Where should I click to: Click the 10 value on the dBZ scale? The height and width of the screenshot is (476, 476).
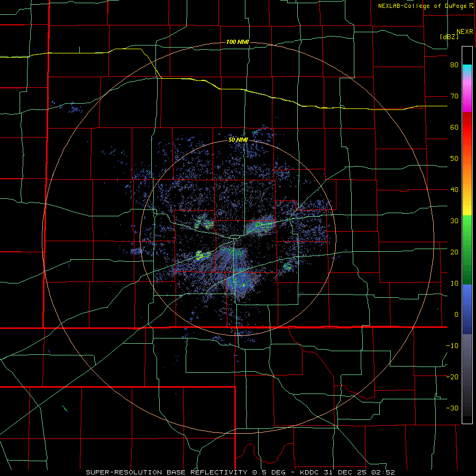[454, 283]
